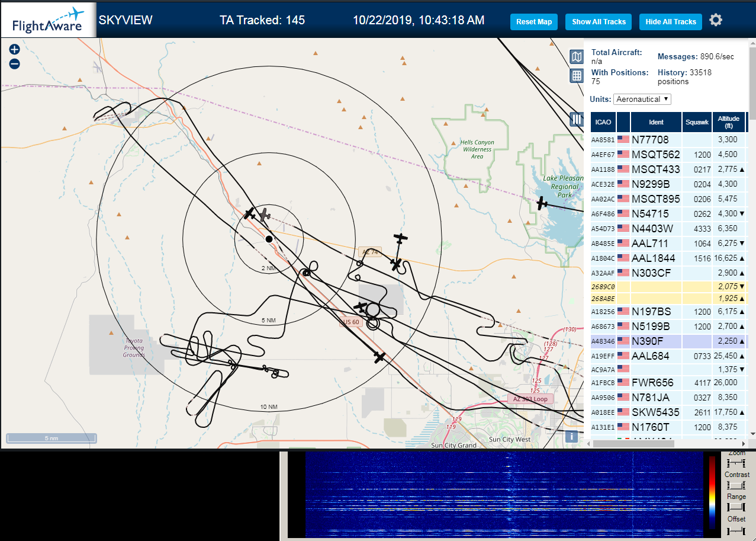
Task: Sort table by Ident column header
Action: (656, 122)
